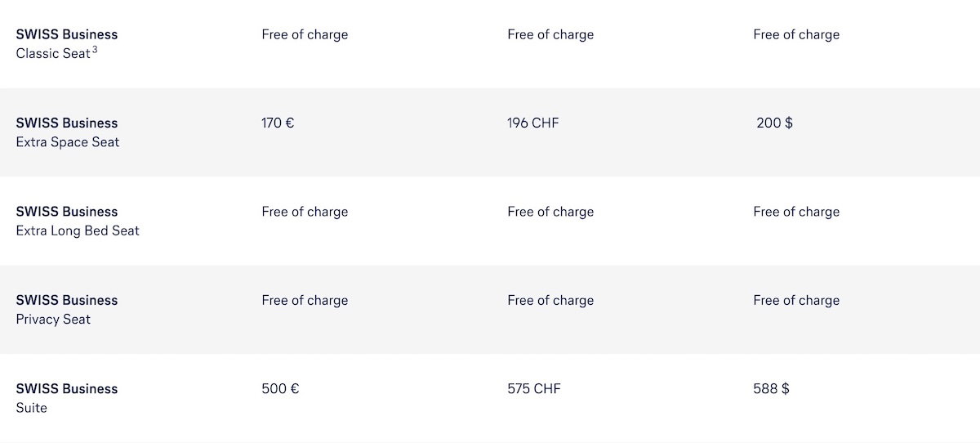Viewport: 980px width, 443px height.
Task: Click rightmost "Free of charge" in Classic Seat row
Action: click(796, 35)
